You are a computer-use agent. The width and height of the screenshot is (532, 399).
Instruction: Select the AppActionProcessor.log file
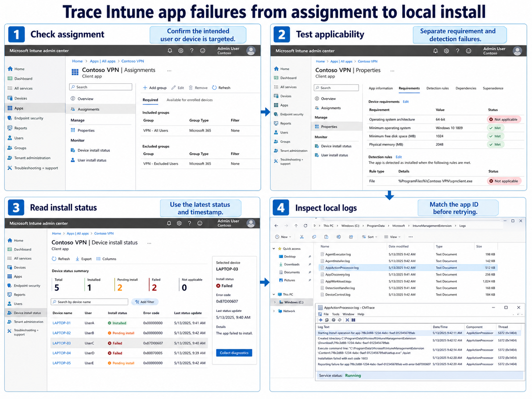pos(408,268)
